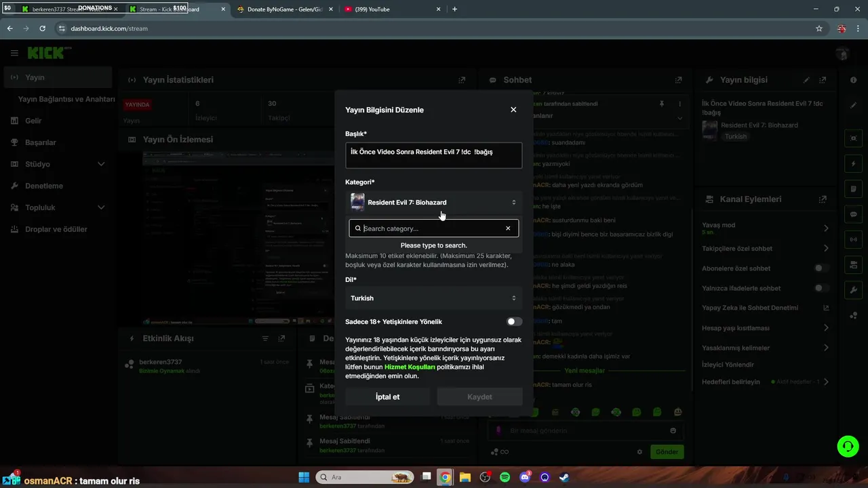Edit stream info with Yayın bilgisi pencil icon

(x=806, y=80)
